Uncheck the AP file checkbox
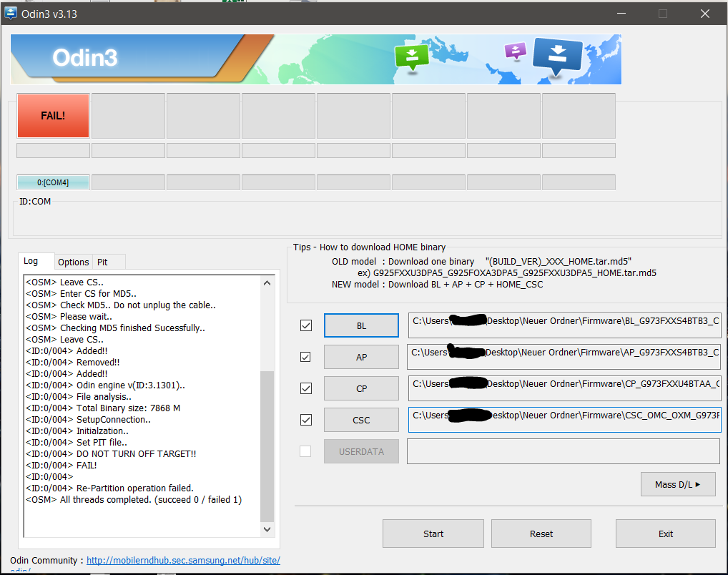Image resolution: width=728 pixels, height=575 pixels. 305,357
